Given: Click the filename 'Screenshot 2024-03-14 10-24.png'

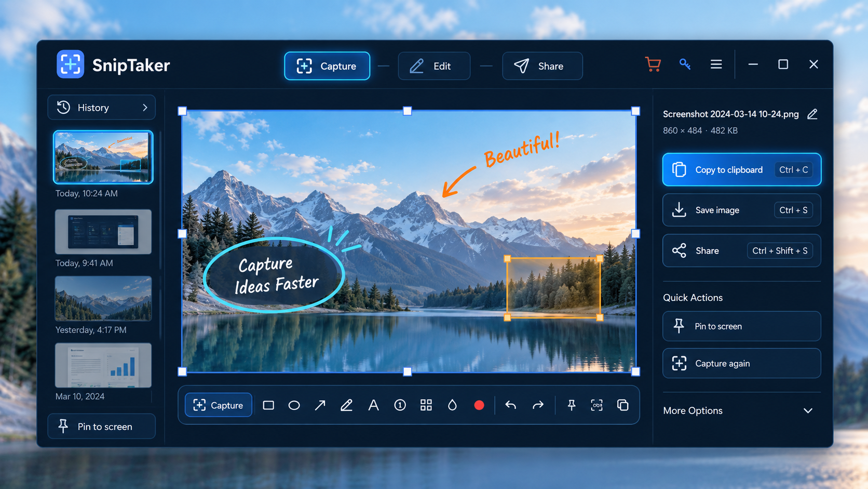Looking at the screenshot, I should (x=731, y=114).
